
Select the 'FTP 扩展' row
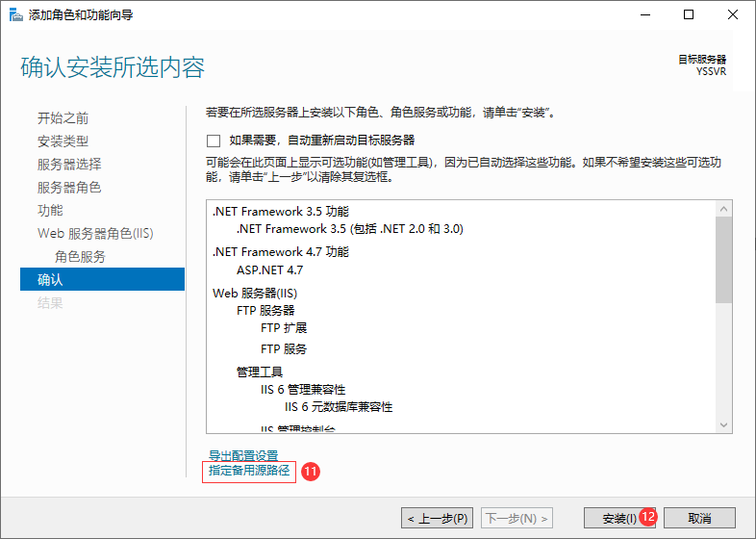click(284, 328)
